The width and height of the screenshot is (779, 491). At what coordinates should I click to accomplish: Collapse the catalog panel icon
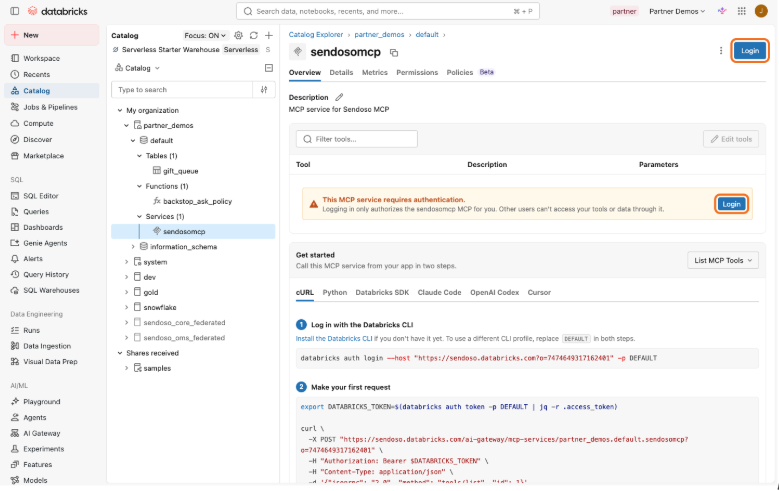coord(269,68)
